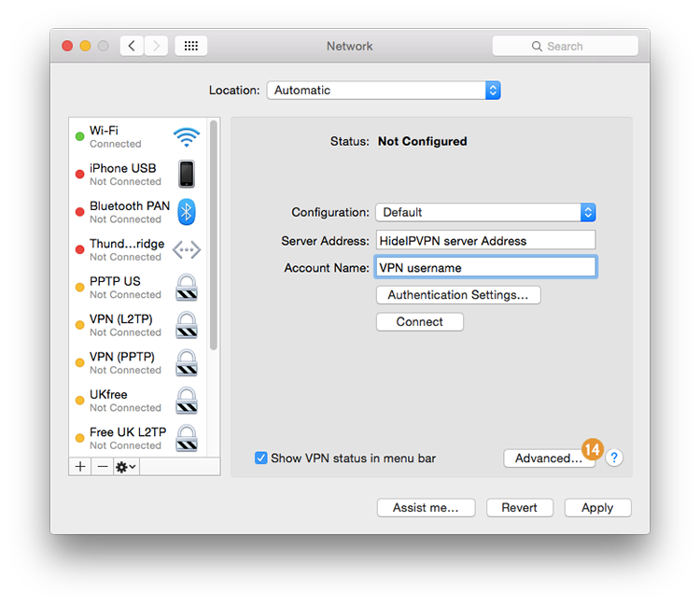Image resolution: width=700 pixels, height=606 pixels.
Task: Click the Connect button
Action: tap(420, 321)
